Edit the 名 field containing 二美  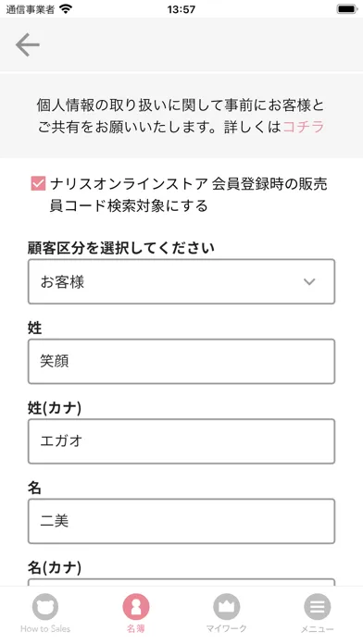[181, 521]
